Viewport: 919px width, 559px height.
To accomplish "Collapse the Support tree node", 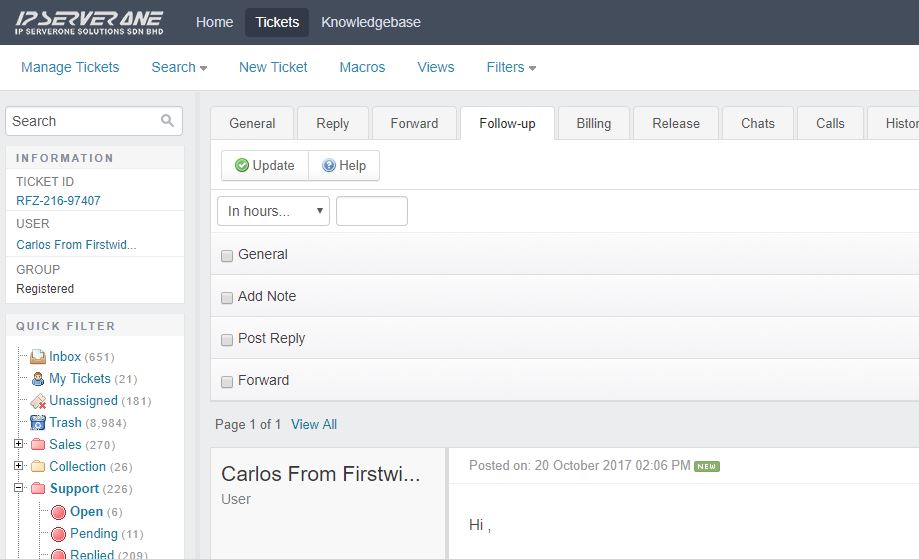I will coord(18,488).
